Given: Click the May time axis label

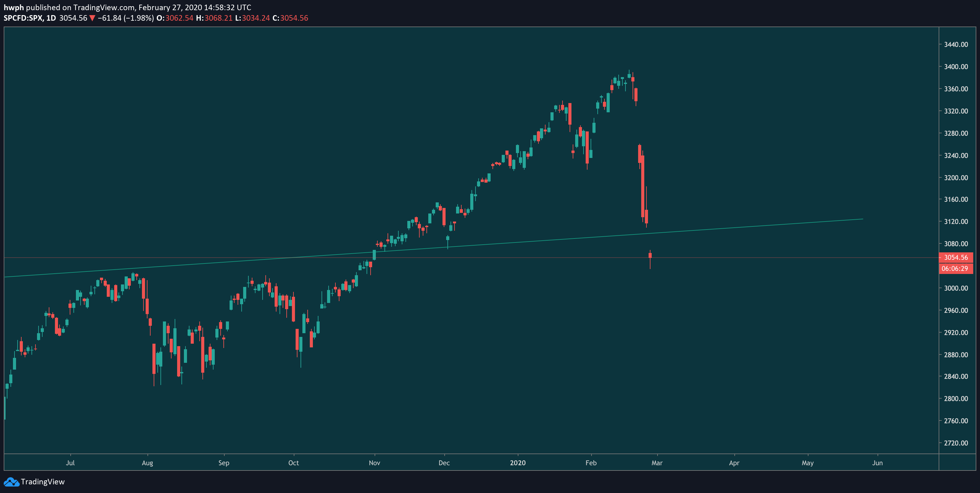Looking at the screenshot, I should [x=808, y=463].
